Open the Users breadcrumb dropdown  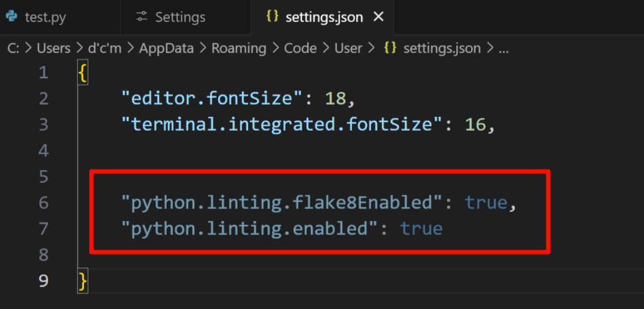point(54,49)
